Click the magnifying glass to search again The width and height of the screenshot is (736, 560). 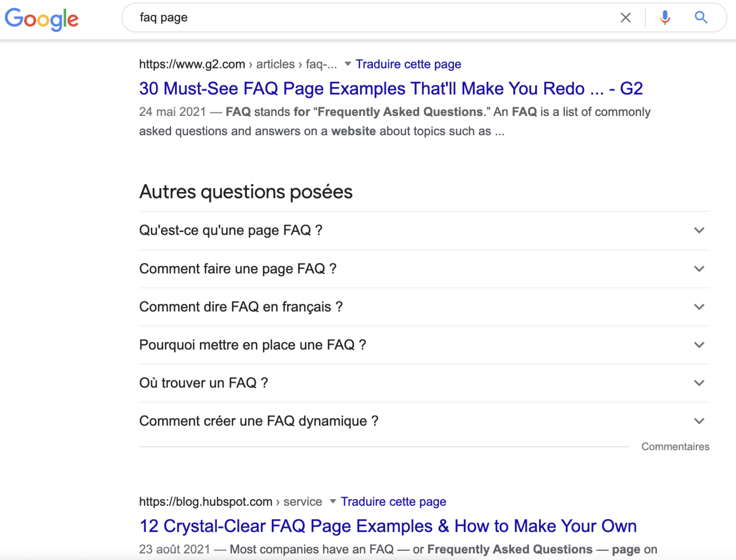[x=701, y=17]
